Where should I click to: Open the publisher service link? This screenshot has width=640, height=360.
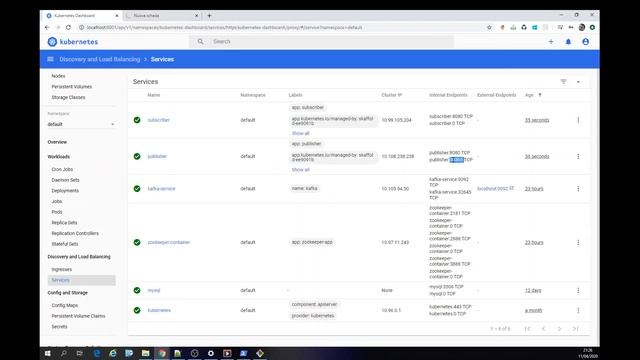[157, 156]
